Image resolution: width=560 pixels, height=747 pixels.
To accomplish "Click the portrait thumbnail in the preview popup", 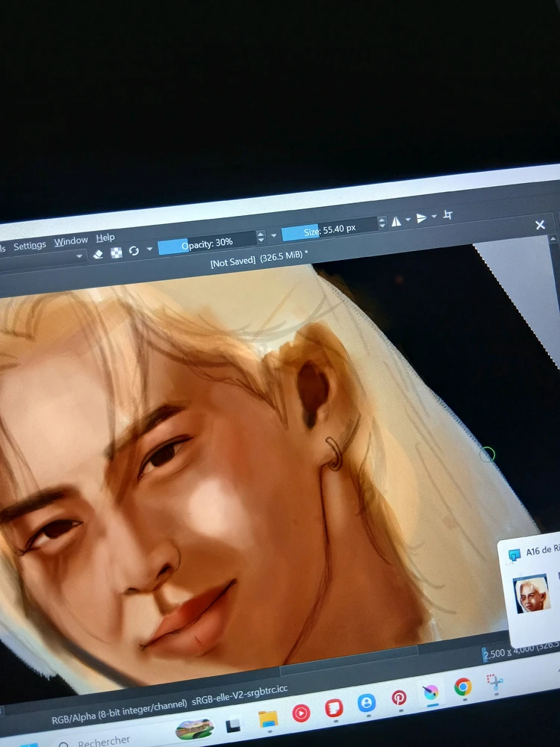I will [532, 594].
